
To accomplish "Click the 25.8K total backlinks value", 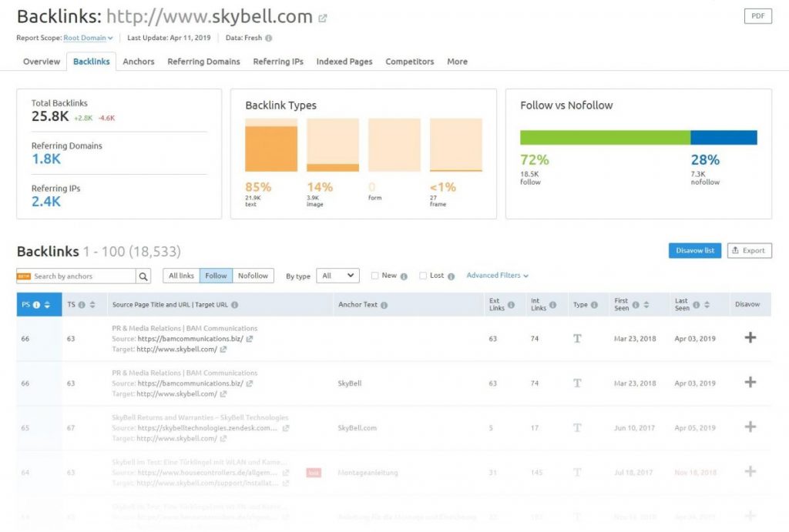I will (x=50, y=117).
